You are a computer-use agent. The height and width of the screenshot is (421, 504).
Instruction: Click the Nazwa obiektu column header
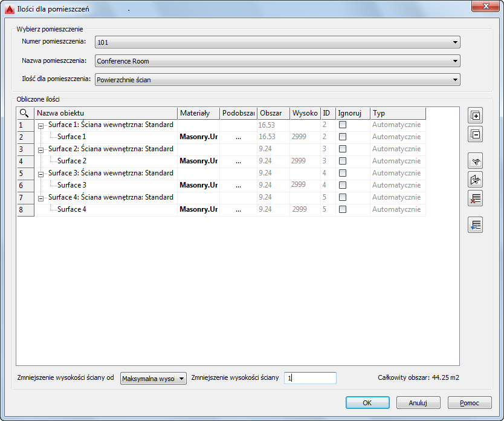106,113
